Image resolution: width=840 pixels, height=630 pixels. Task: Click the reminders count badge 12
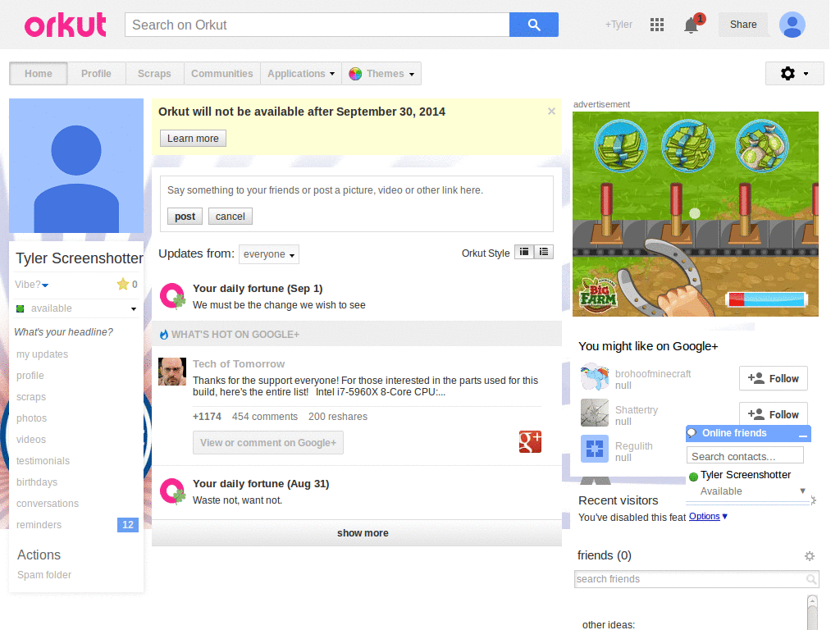(127, 524)
